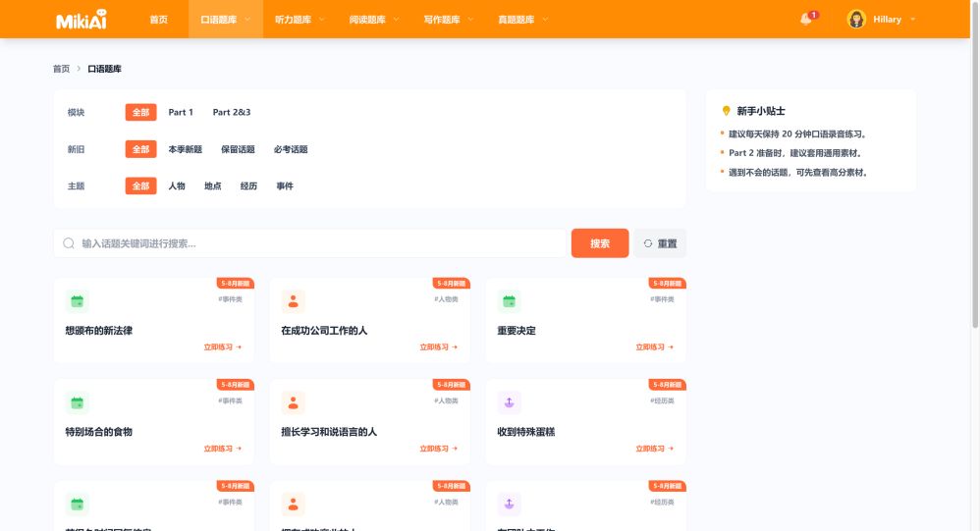Click the search magnifier icon
This screenshot has width=980, height=531.
(x=69, y=243)
